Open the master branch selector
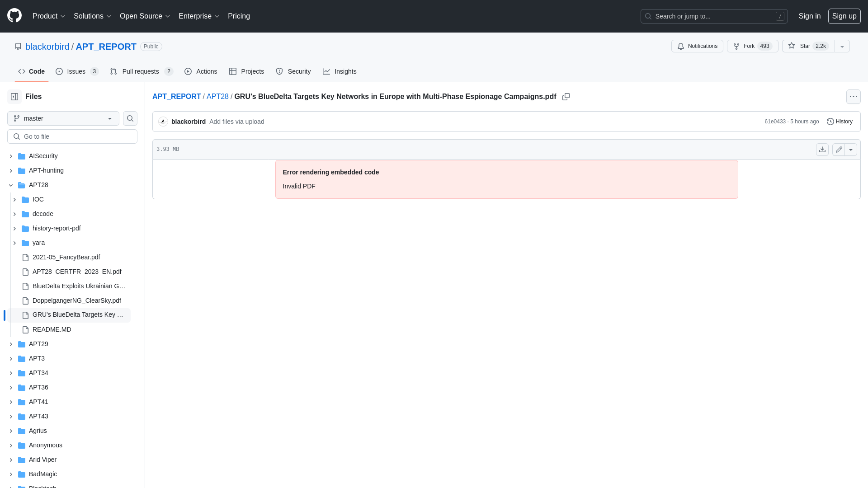The height and width of the screenshot is (488, 868). [63, 118]
